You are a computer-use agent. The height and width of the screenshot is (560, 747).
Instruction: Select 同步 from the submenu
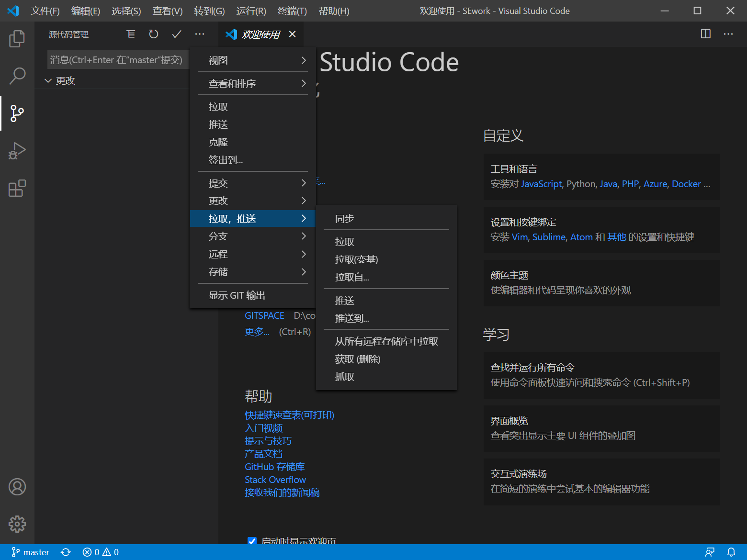(x=345, y=219)
